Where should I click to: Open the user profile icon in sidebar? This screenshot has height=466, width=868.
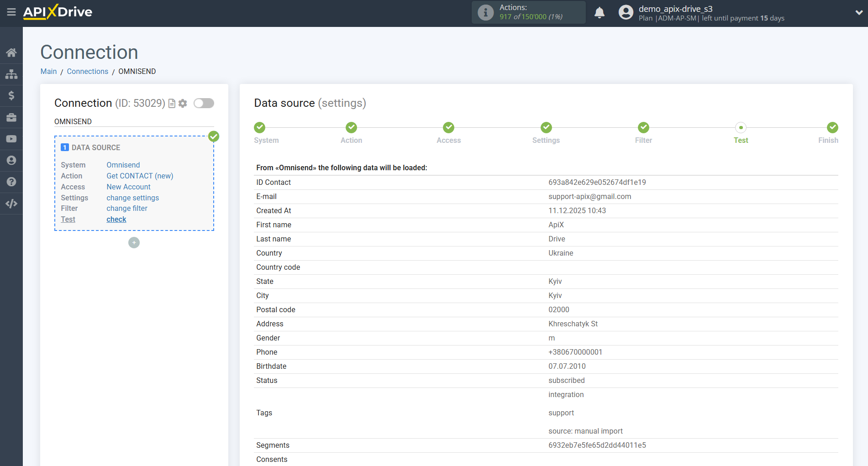[11, 160]
